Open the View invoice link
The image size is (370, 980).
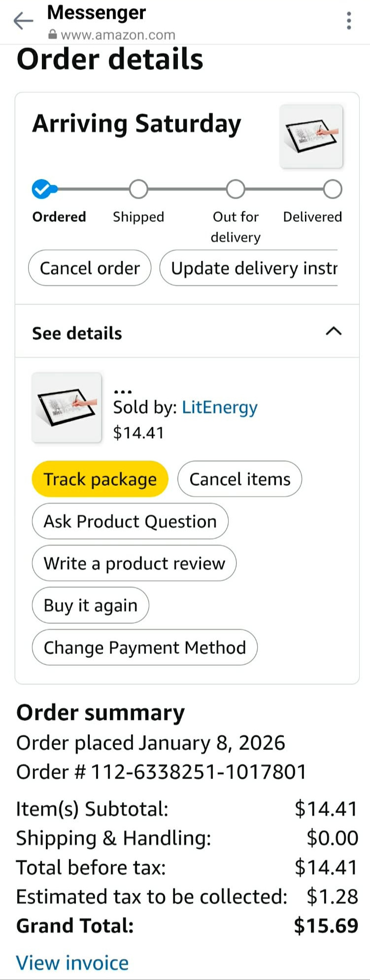tap(72, 963)
